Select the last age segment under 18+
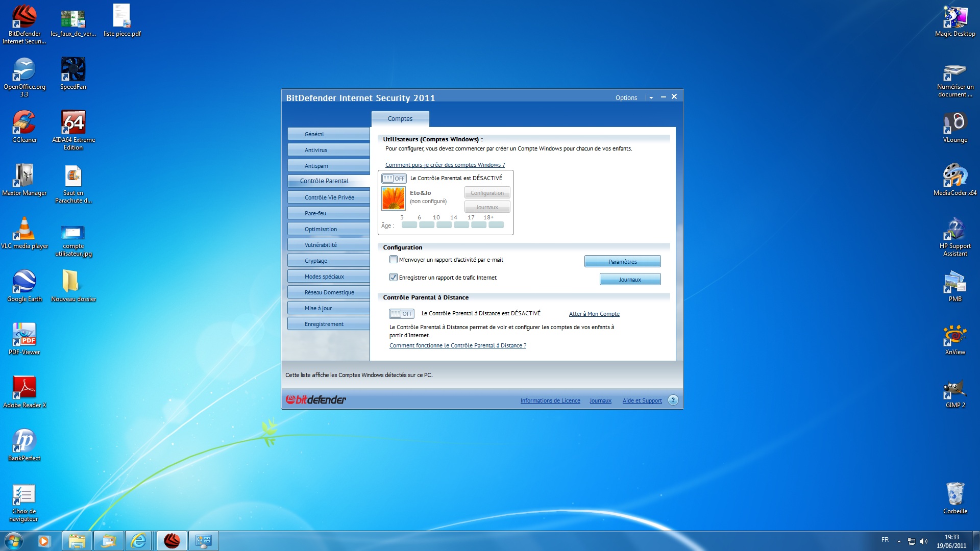Screen dimensions: 980x551 pos(496,225)
